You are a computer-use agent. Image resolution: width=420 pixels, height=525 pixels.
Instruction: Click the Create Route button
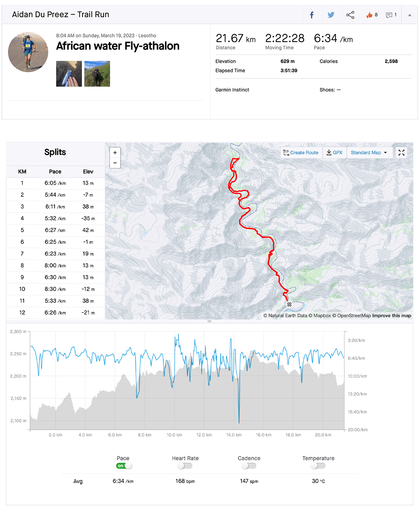point(301,153)
